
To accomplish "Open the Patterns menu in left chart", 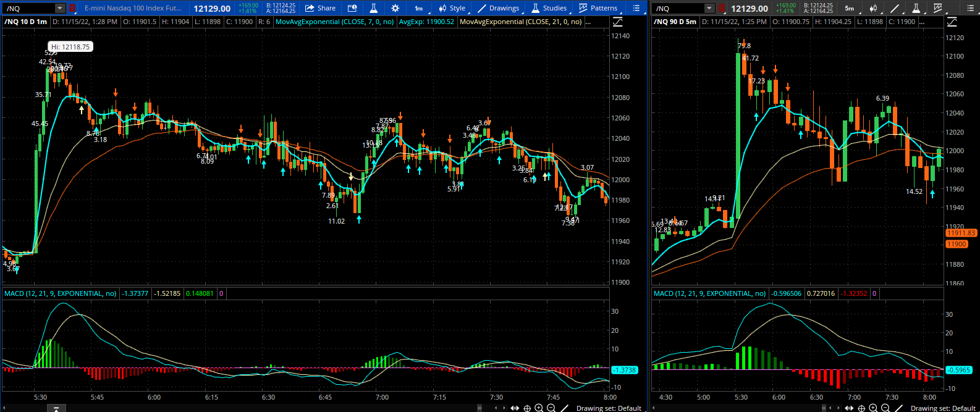I will point(598,8).
